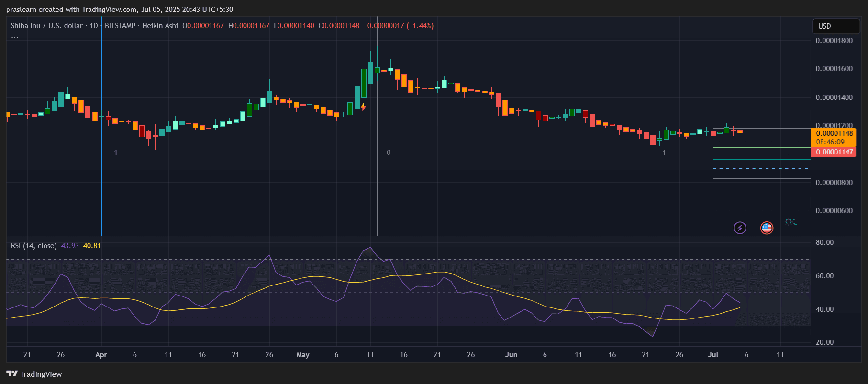
Task: Click the orange lightning marker near May 11 candle
Action: (364, 107)
